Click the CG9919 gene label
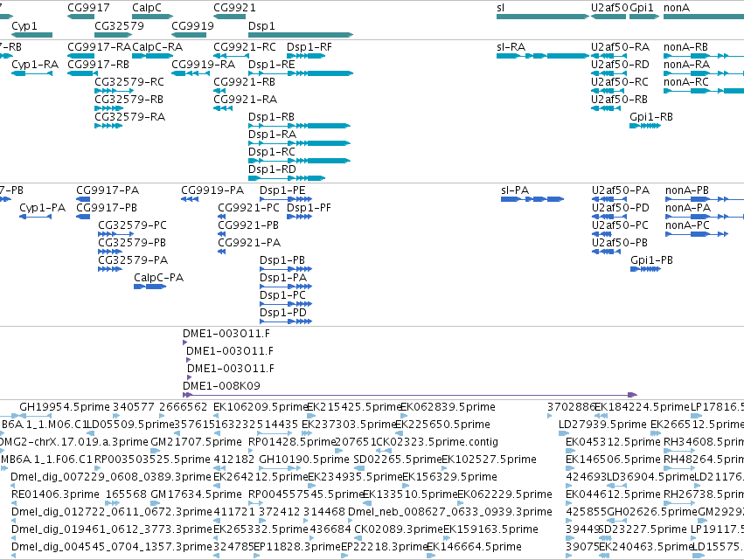Viewport: 744px width, 560px height. point(192,25)
